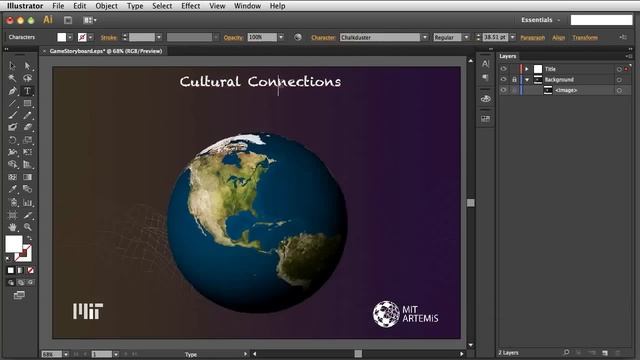Open the stroke weight dropdown
This screenshot has height=360, width=640.
point(159,37)
